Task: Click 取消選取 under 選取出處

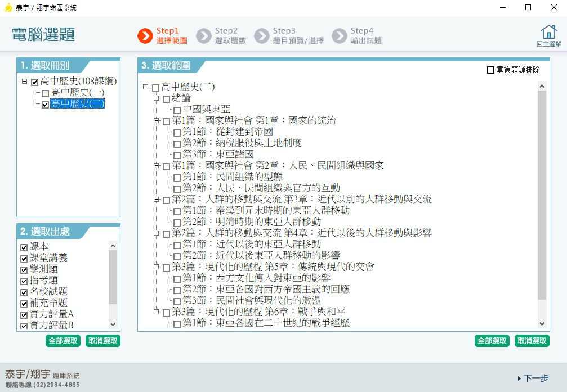Action: tap(102, 341)
